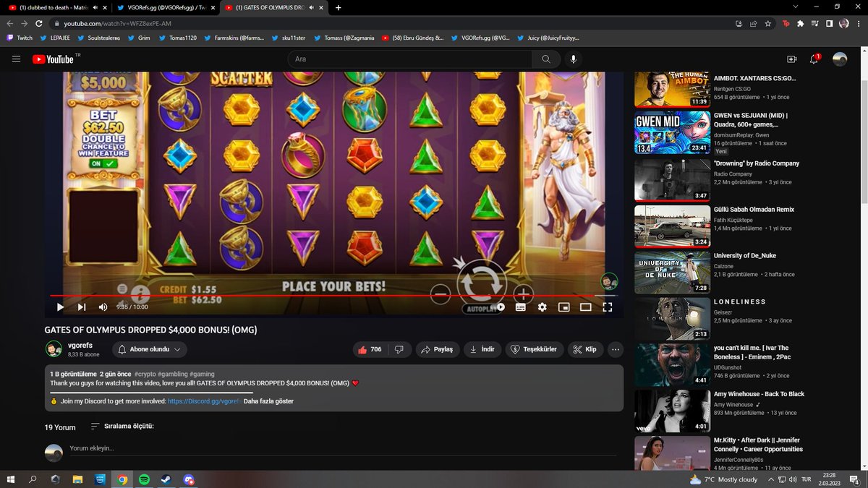The image size is (868, 488).
Task: Switch to the VGORefs.gg Twitter tab
Action: (x=165, y=7)
